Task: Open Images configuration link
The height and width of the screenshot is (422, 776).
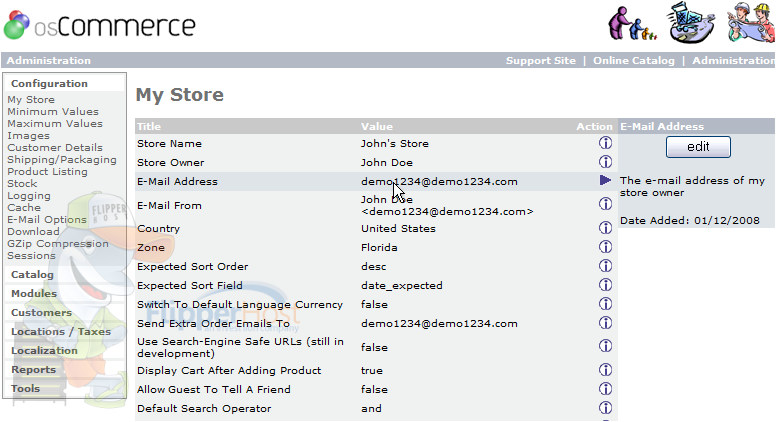Action: click(x=28, y=136)
